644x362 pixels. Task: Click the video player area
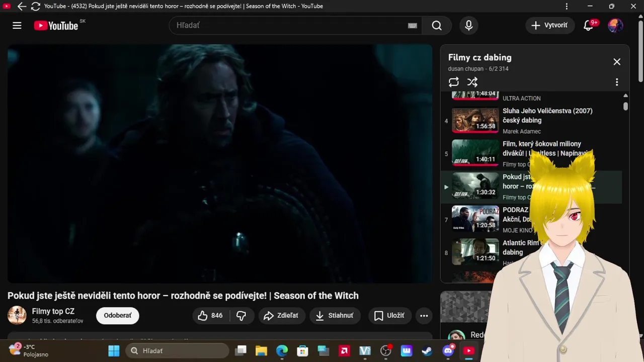click(x=220, y=163)
